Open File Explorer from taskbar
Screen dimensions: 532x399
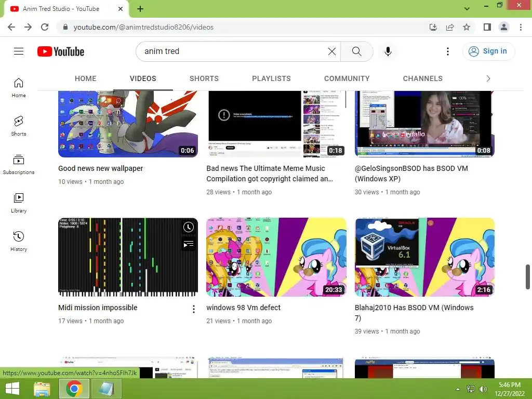click(42, 389)
